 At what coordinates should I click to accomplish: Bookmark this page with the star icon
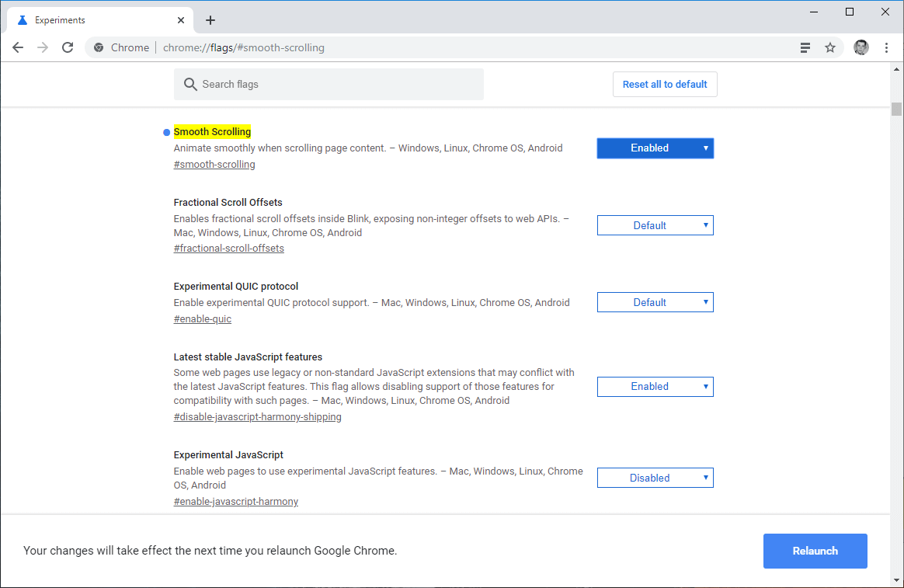click(x=830, y=47)
